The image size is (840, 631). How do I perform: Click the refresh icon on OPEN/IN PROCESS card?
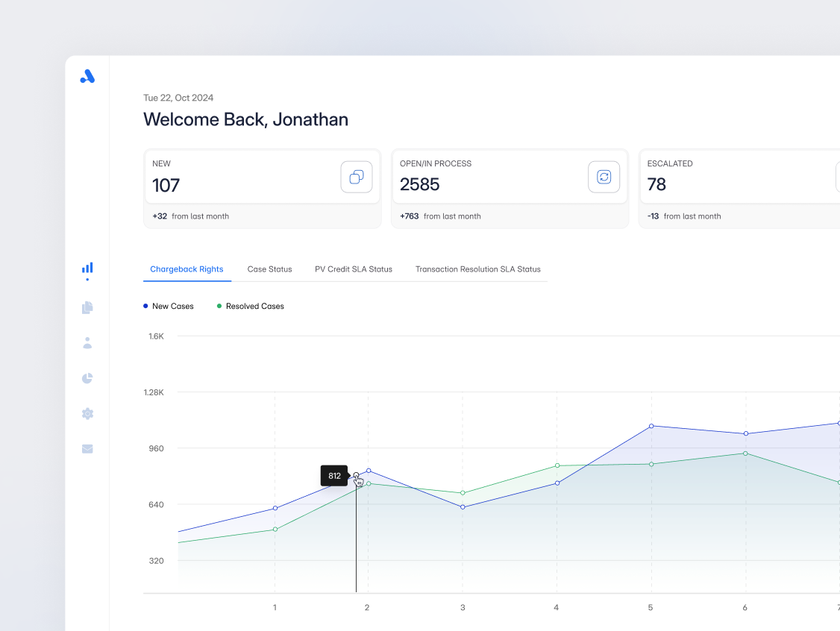[604, 177]
